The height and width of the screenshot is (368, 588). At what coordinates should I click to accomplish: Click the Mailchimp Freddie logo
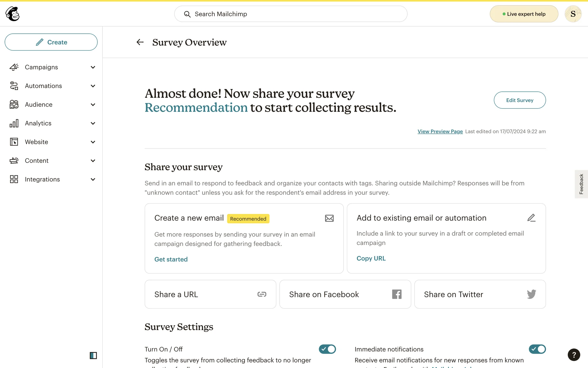click(x=13, y=14)
